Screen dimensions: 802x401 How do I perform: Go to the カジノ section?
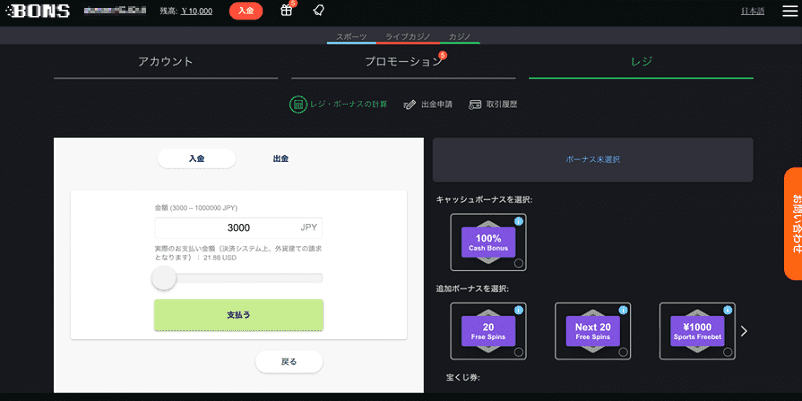pyautogui.click(x=460, y=37)
